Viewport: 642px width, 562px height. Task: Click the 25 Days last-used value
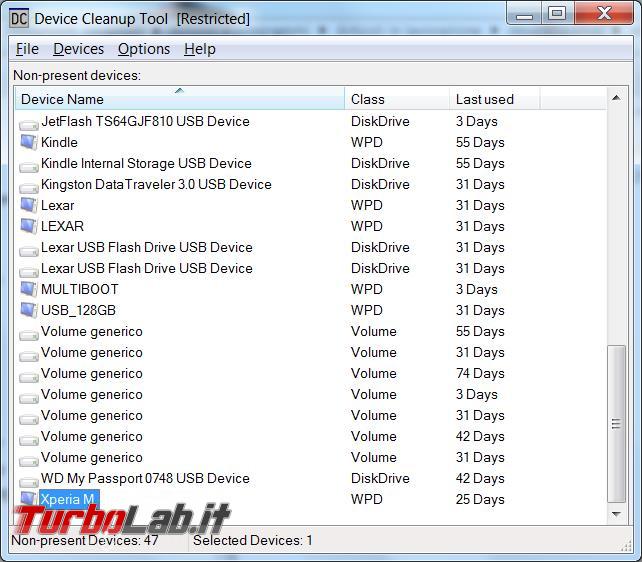click(480, 499)
